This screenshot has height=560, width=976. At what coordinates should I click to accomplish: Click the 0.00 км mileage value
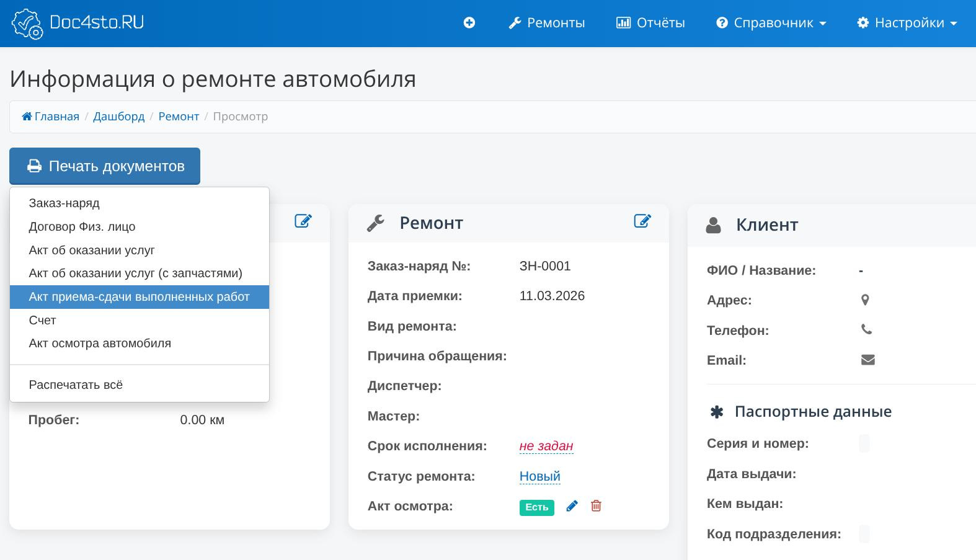[x=202, y=420]
